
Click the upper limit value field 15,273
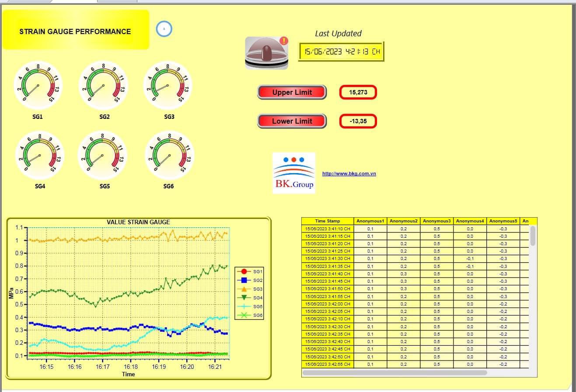point(358,92)
